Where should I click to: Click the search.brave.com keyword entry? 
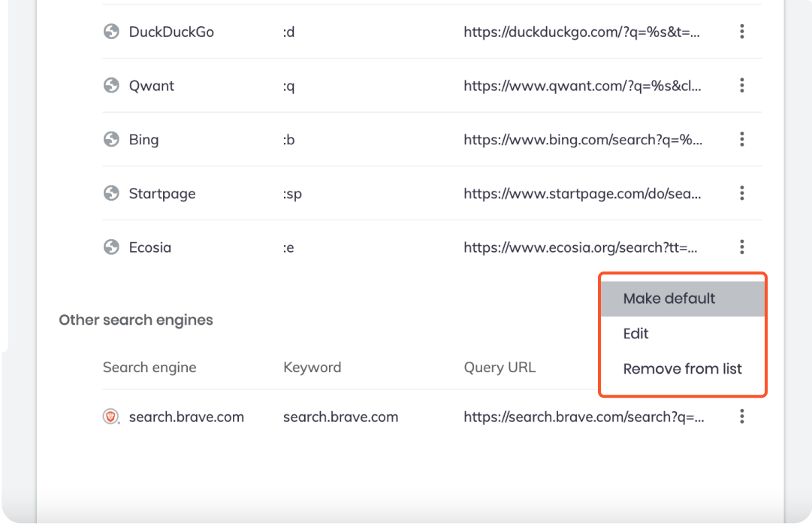pyautogui.click(x=341, y=417)
